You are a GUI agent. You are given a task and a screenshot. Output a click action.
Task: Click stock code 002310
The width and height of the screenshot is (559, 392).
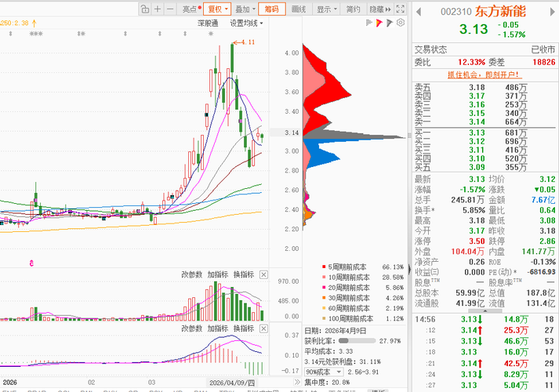pos(456,12)
